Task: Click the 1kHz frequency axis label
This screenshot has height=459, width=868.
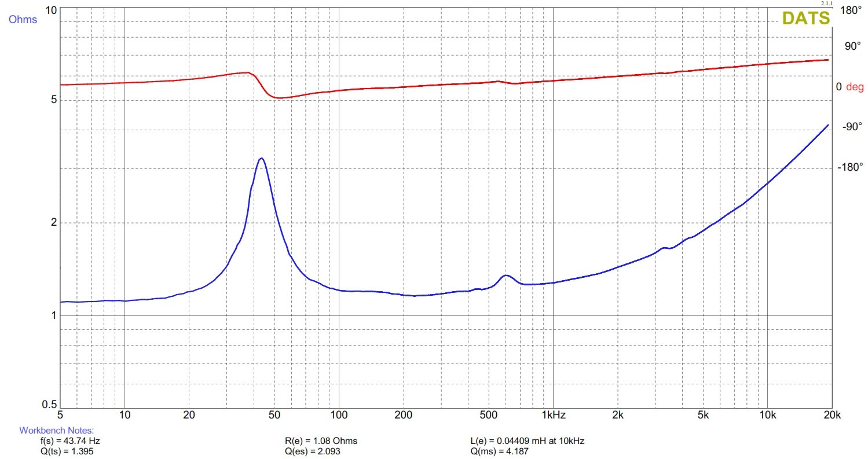Action: point(554,415)
